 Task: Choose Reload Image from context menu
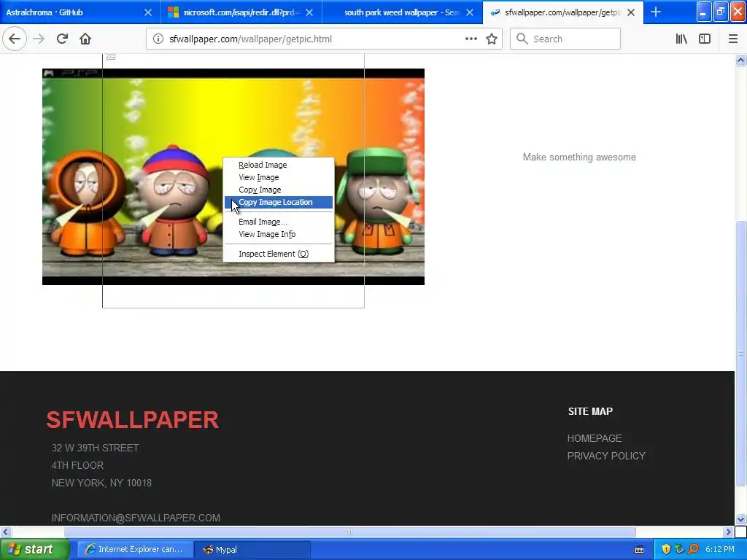pos(278,165)
